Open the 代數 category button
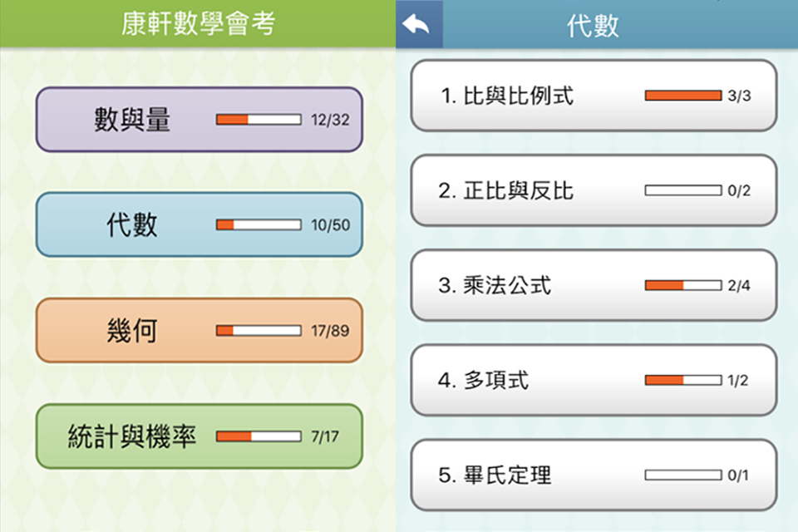 pyautogui.click(x=199, y=224)
